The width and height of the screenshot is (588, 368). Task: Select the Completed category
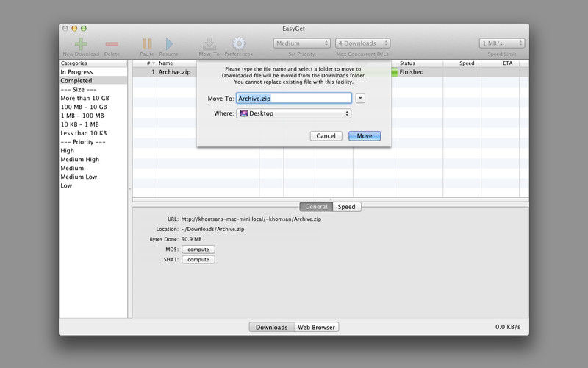pos(93,80)
